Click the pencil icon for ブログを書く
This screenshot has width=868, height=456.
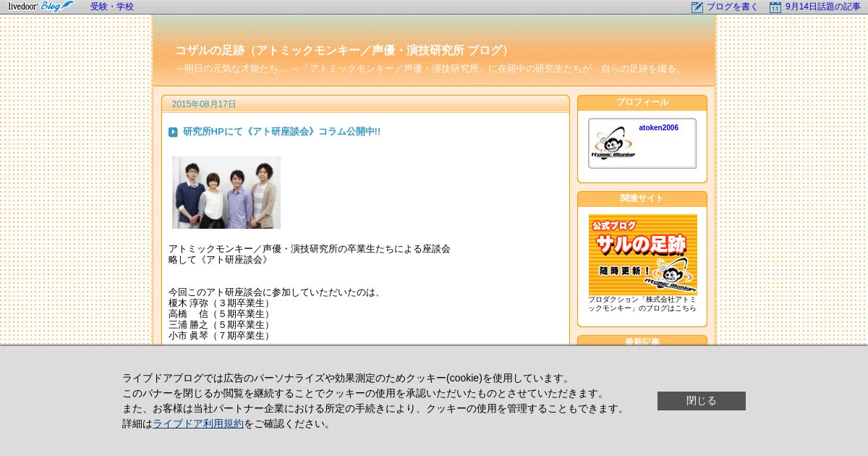697,7
